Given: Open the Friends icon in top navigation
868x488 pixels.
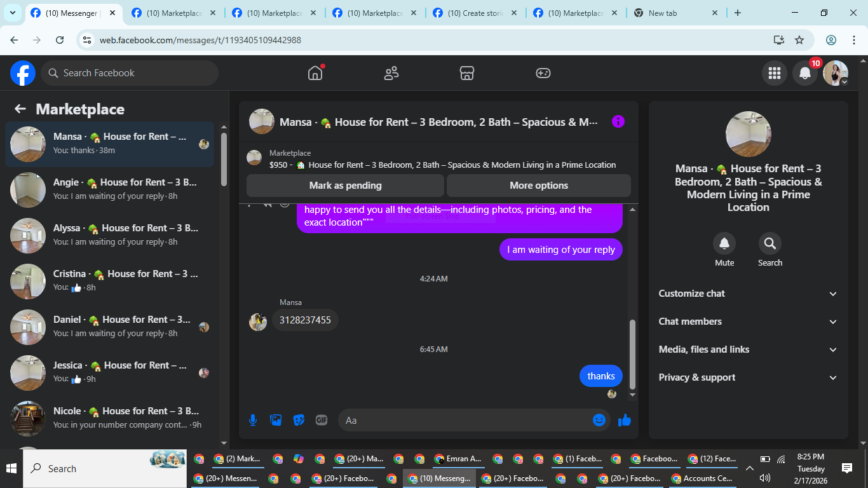Looking at the screenshot, I should tap(391, 73).
